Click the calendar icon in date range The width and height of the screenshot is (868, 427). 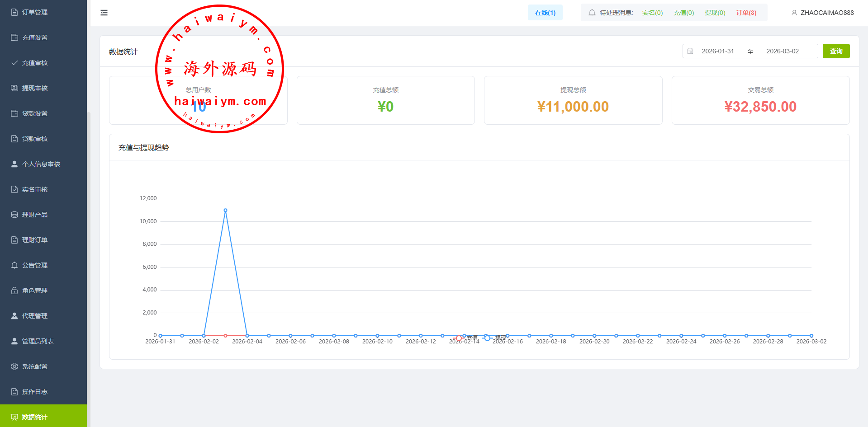[690, 51]
